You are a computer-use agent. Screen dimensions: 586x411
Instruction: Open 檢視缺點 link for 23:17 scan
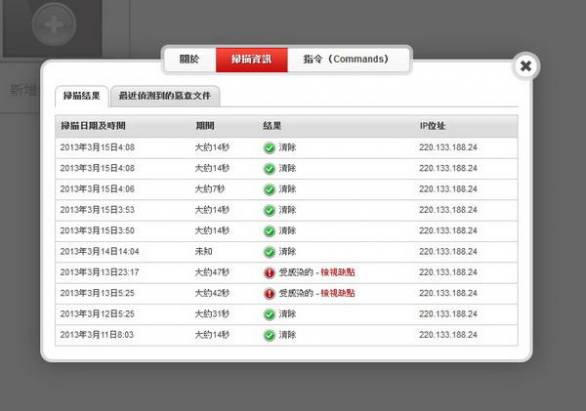[x=337, y=272]
